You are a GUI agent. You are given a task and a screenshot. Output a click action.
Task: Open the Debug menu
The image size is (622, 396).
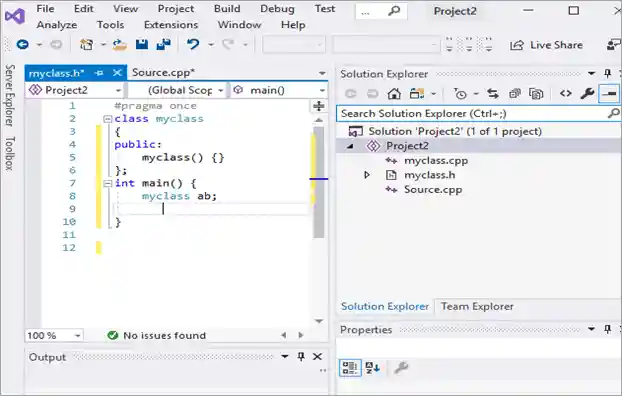[277, 9]
